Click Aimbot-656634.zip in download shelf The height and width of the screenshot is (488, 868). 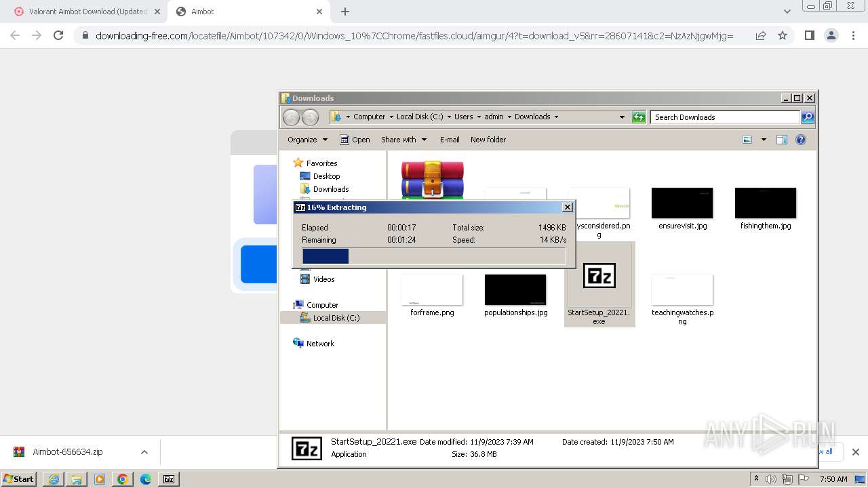68,452
